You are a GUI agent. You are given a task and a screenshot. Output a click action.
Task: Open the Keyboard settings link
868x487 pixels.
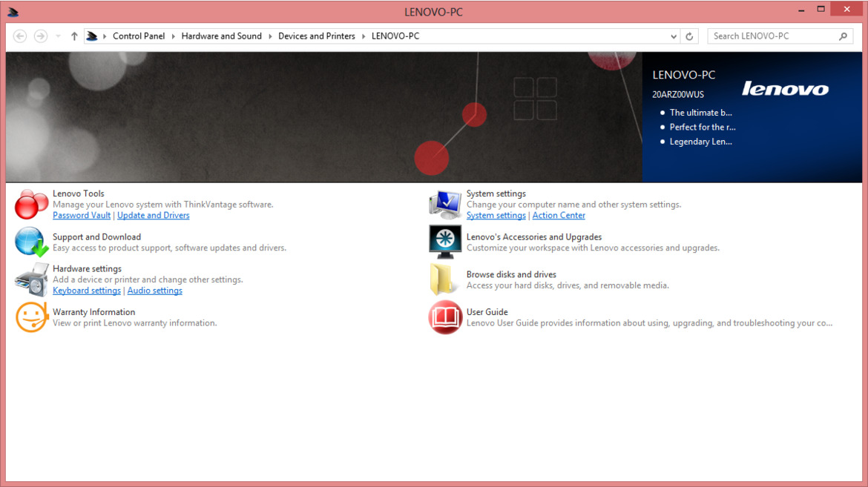pyautogui.click(x=86, y=291)
